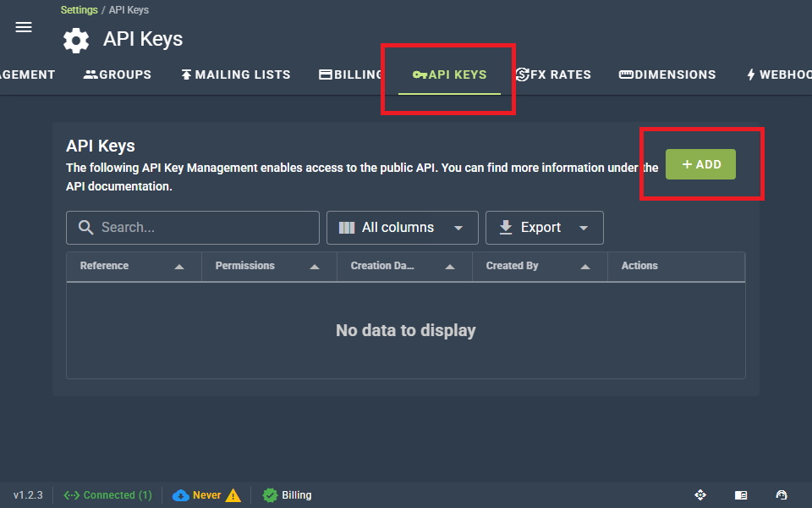The image size is (812, 508).
Task: Click the support agent headset icon
Action: coord(782,495)
